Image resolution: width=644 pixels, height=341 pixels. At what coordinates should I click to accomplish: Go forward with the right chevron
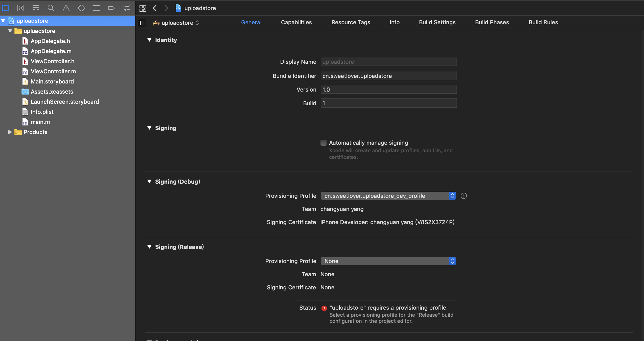[166, 8]
